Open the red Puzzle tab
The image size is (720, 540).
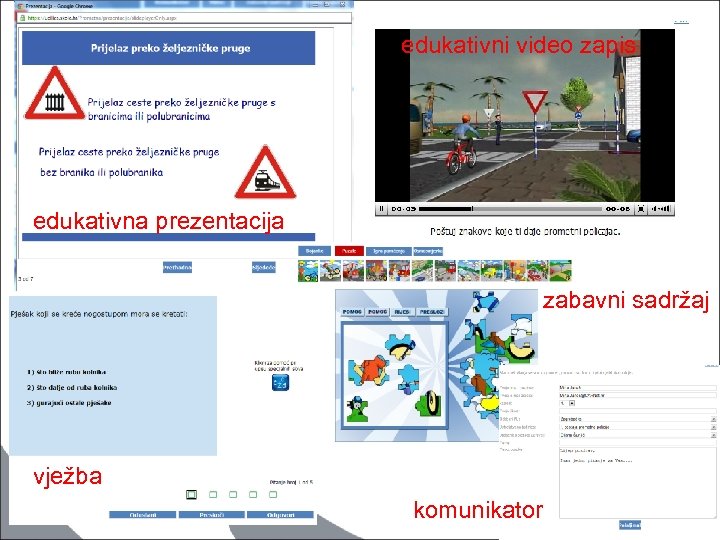click(349, 251)
